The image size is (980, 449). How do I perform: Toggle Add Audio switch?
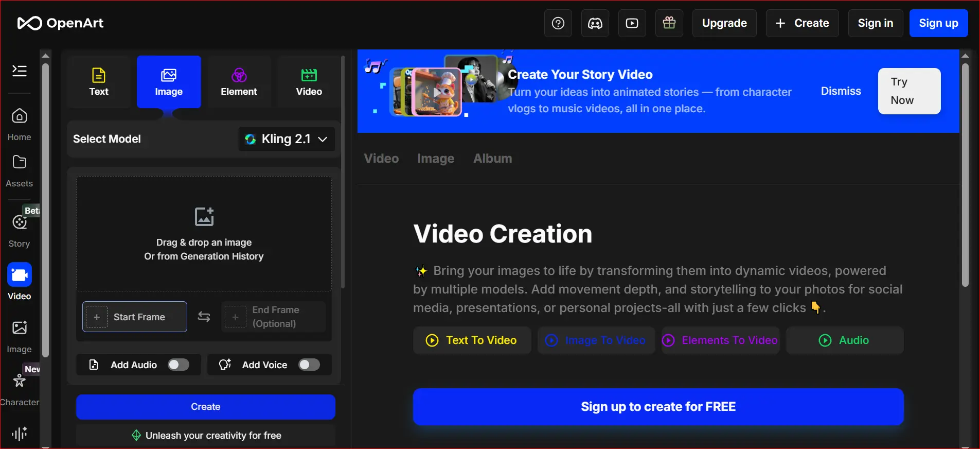pyautogui.click(x=179, y=365)
